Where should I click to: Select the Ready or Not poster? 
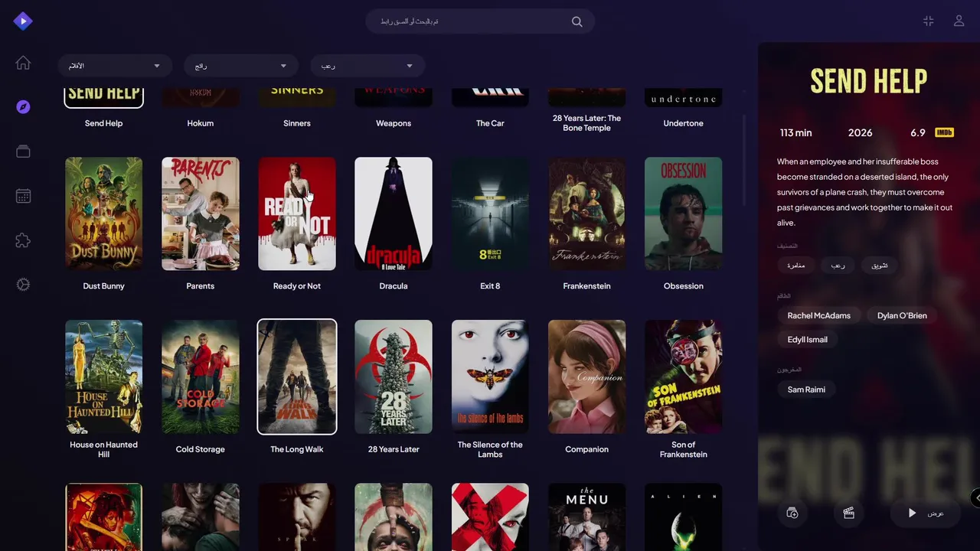297,214
